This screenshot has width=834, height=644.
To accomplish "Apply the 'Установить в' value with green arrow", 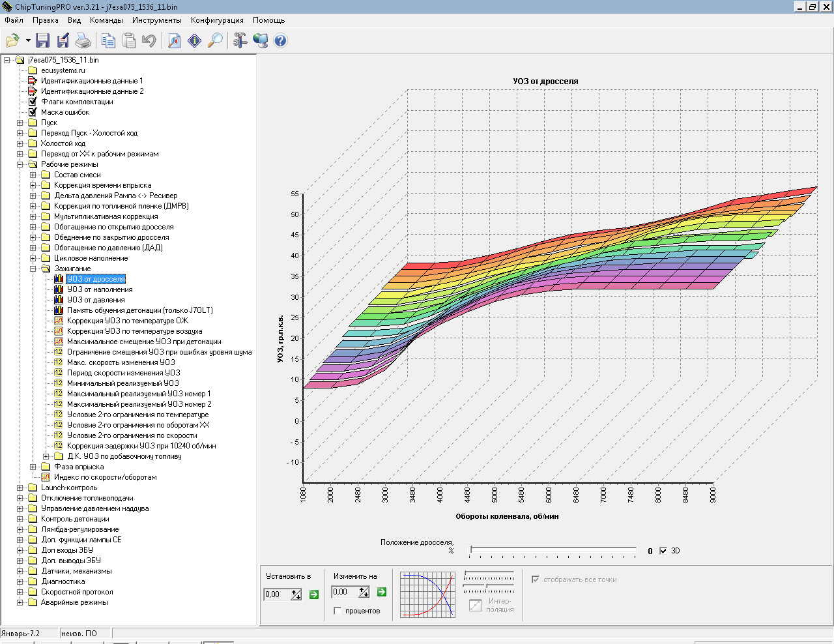I will (314, 594).
